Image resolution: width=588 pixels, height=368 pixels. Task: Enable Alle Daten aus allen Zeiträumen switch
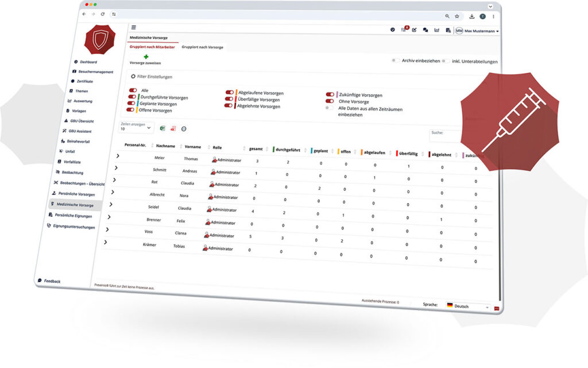coord(329,108)
